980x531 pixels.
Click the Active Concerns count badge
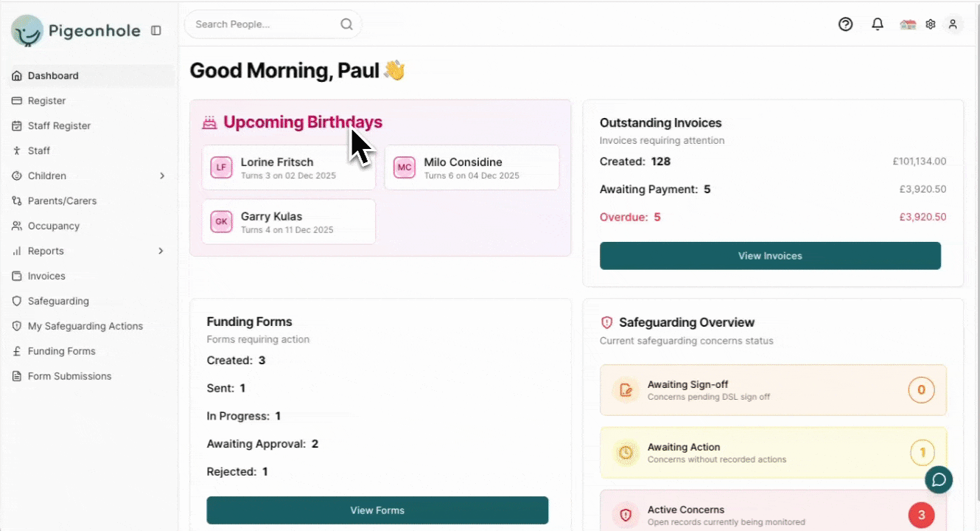pos(921,515)
